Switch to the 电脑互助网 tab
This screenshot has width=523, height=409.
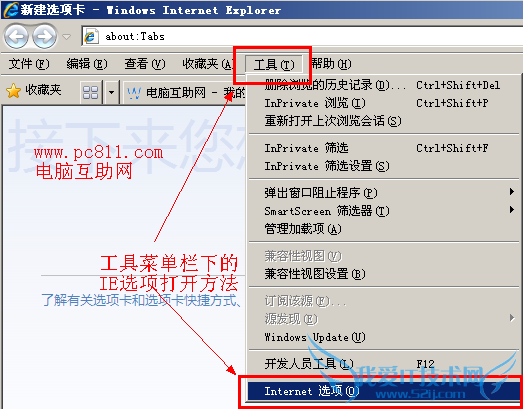coord(185,92)
